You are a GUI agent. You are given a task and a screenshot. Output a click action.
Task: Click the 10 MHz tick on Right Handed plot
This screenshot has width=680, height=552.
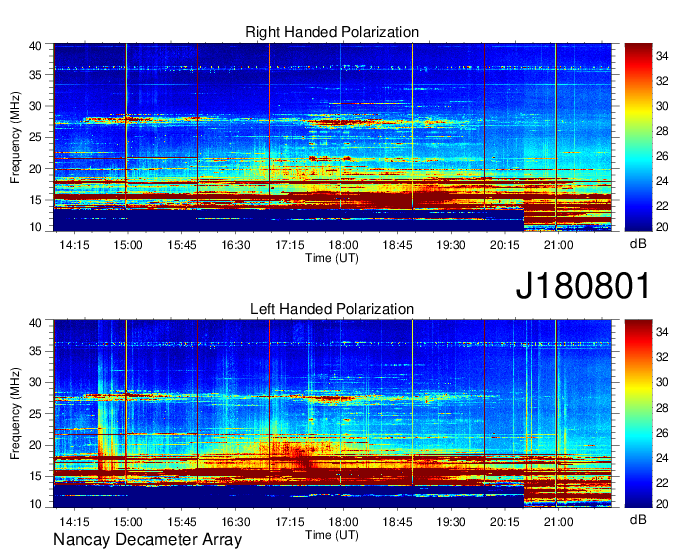[x=36, y=227]
